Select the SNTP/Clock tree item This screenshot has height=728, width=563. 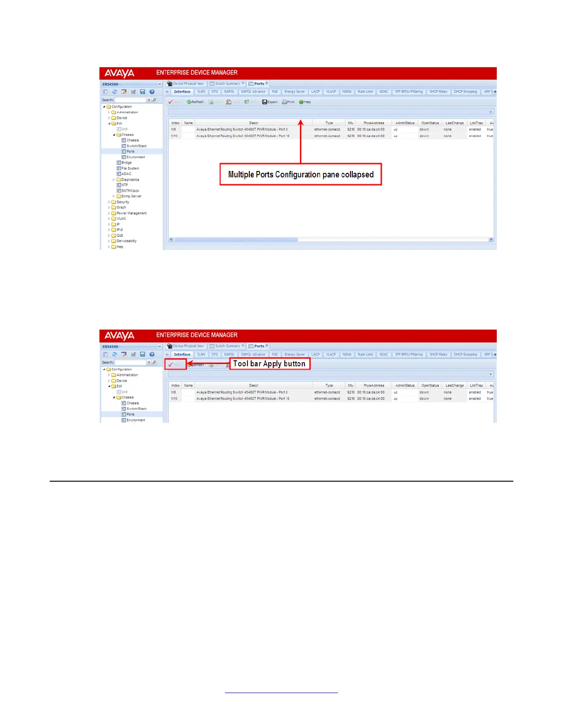128,191
